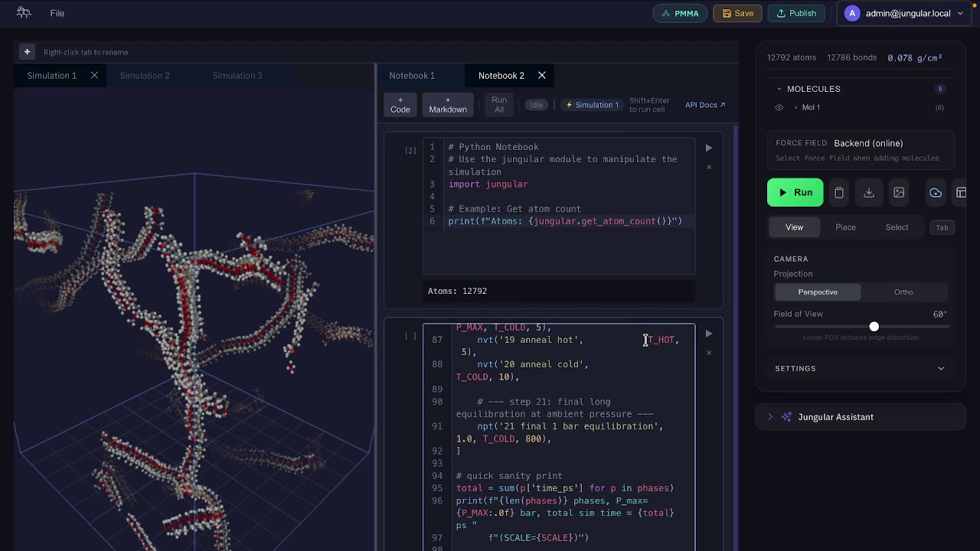Click Run All cells button

pyautogui.click(x=499, y=105)
